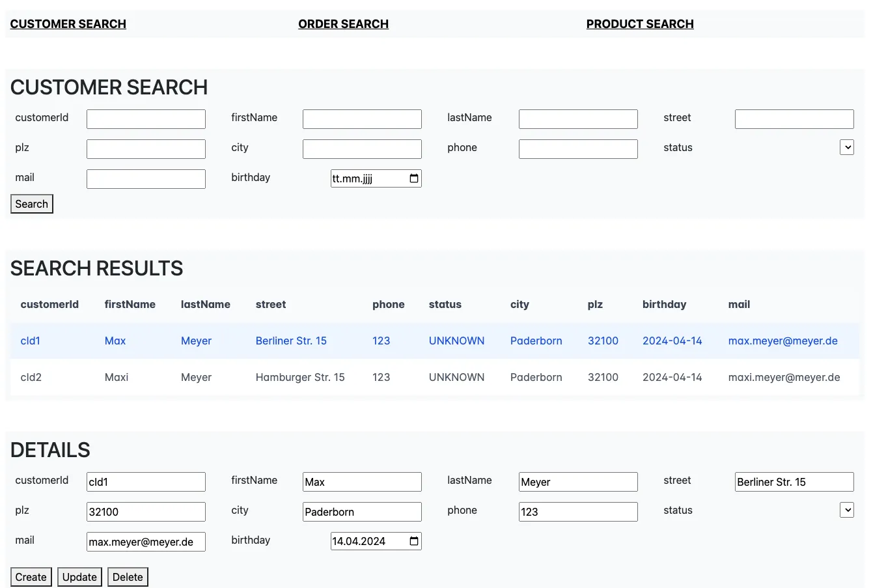Focus mail field in search form
The height and width of the screenshot is (588, 886).
pyautogui.click(x=146, y=179)
